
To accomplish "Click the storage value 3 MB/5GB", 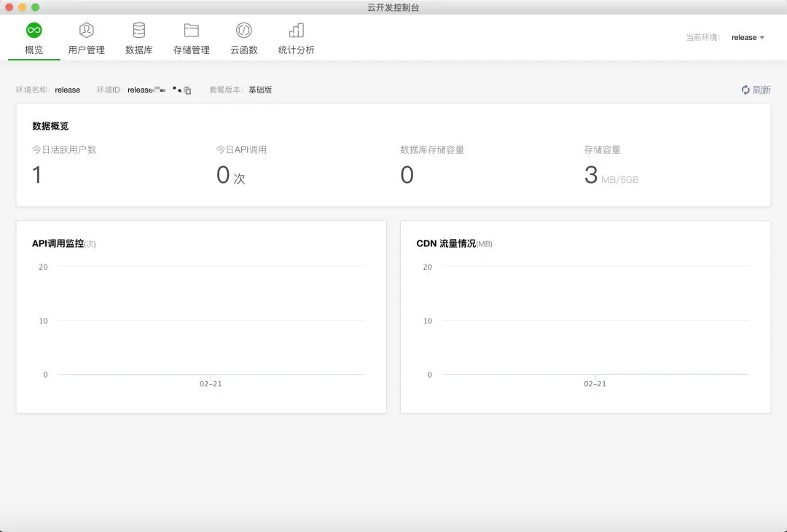I will pos(611,175).
